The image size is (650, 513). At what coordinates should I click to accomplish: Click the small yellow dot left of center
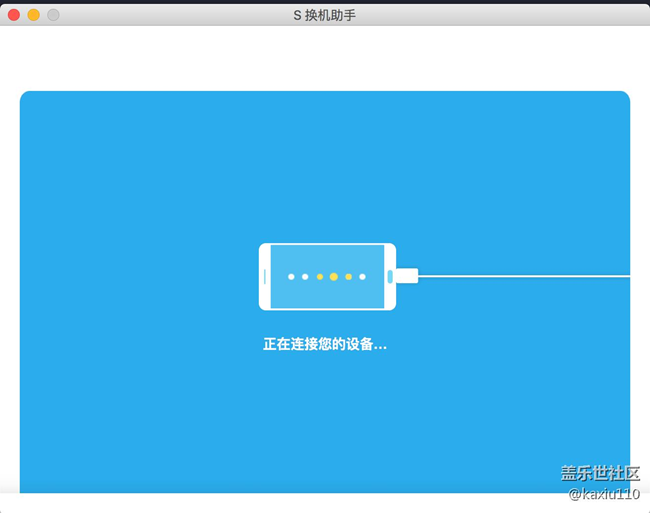point(320,276)
